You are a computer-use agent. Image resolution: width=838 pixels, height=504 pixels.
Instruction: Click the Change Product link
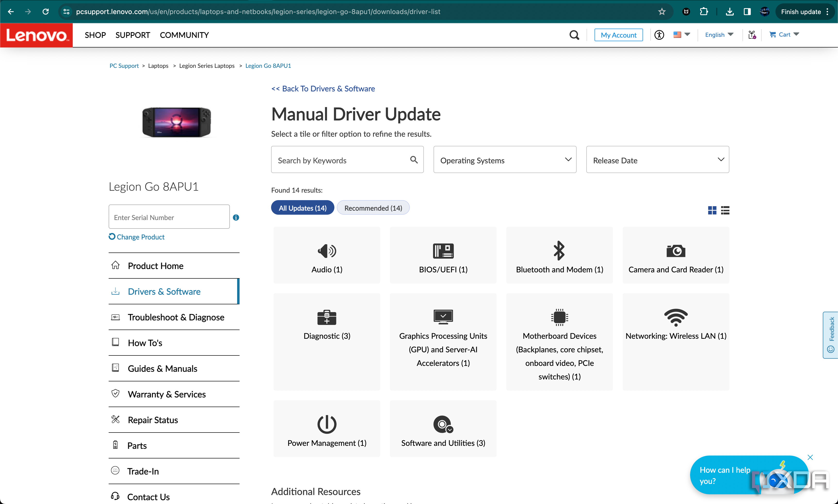tap(137, 237)
